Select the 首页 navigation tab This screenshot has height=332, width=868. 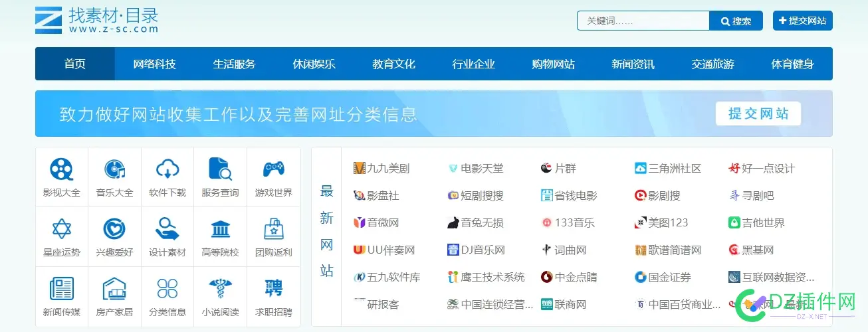coord(75,64)
